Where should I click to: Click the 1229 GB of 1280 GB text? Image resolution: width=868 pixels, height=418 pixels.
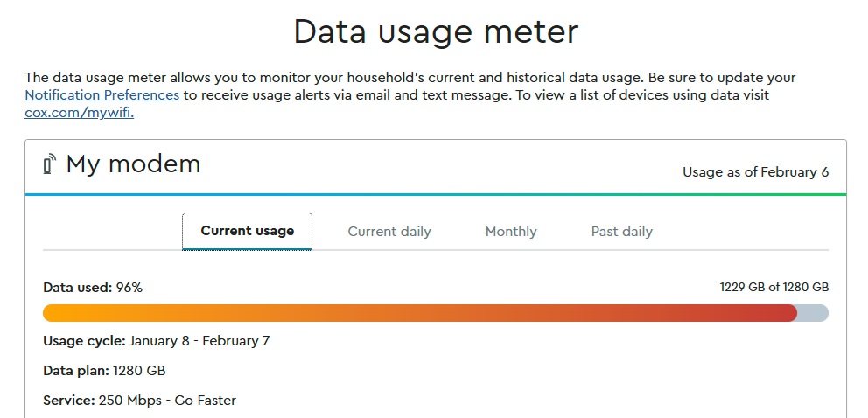click(773, 287)
